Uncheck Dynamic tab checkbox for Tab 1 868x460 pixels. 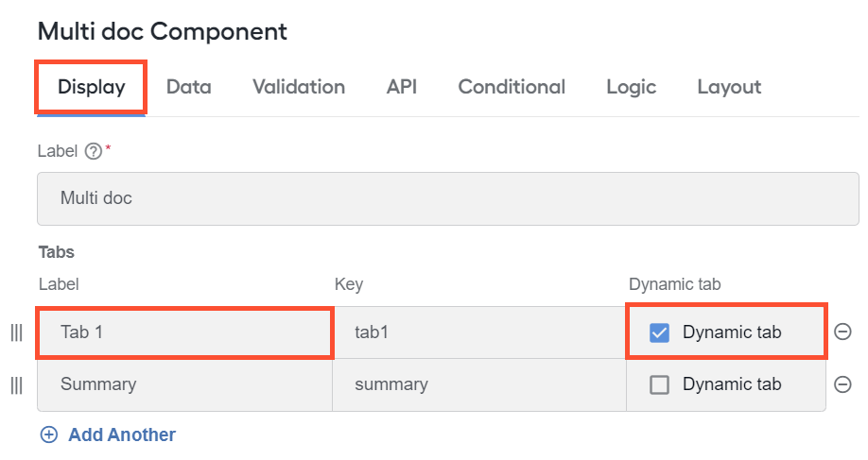coord(659,332)
